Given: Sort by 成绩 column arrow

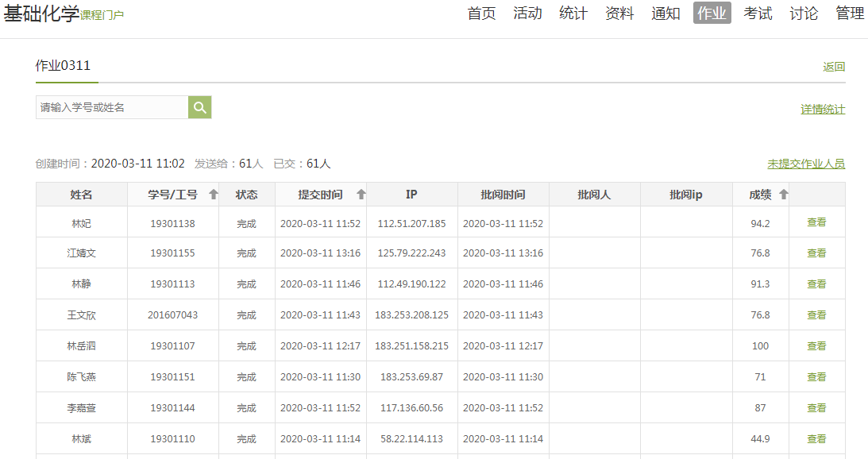Looking at the screenshot, I should (x=783, y=195).
